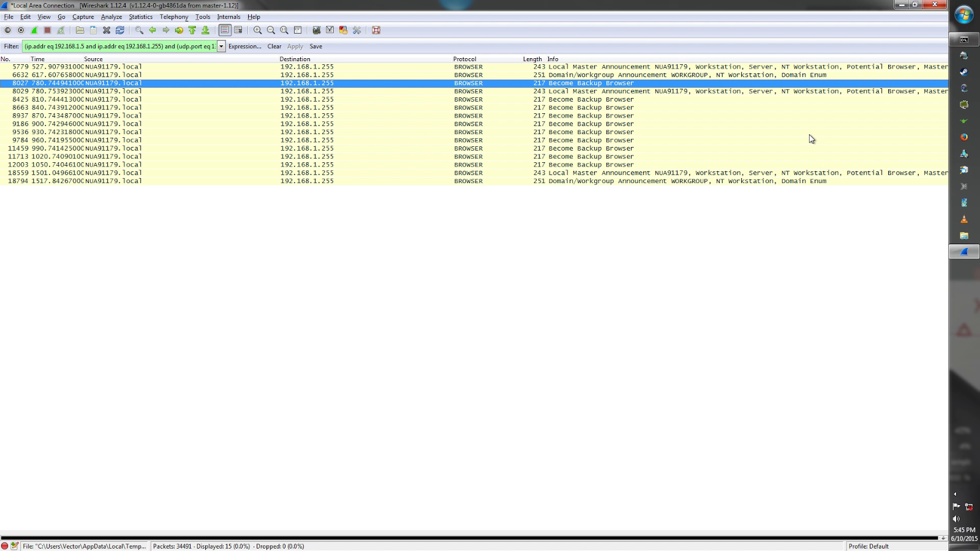
Task: Stop the running capture (red square)
Action: pos(47,30)
